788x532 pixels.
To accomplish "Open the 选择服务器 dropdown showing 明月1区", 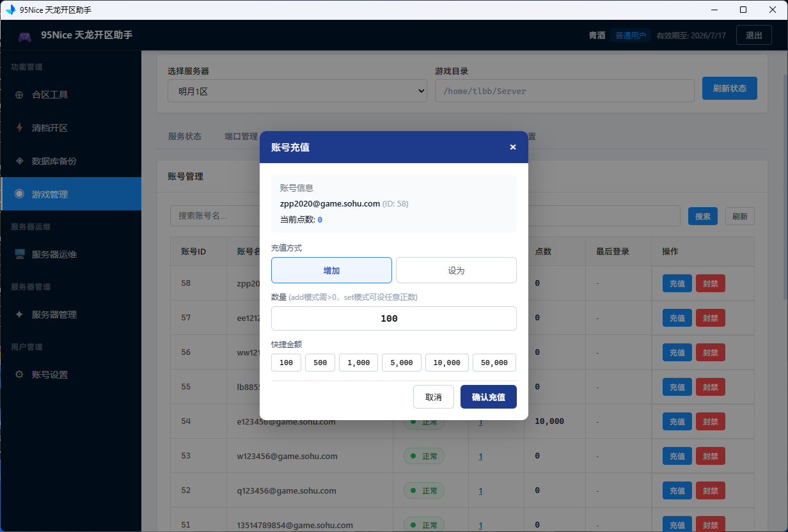I will (297, 91).
